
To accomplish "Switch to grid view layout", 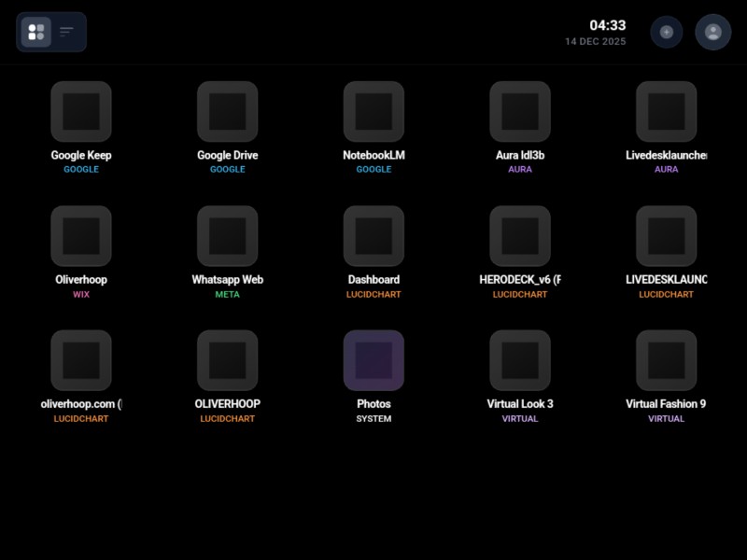I will point(36,33).
